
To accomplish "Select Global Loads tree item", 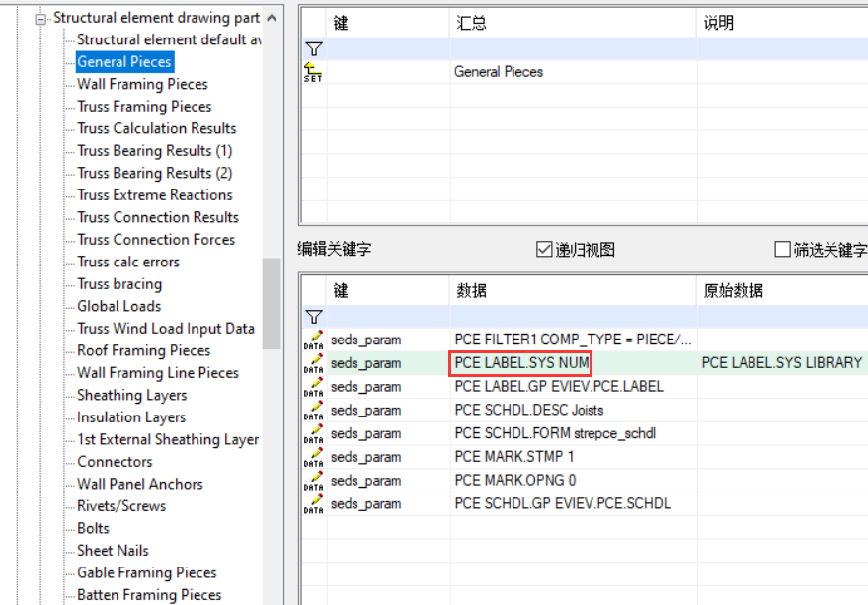I will (119, 306).
